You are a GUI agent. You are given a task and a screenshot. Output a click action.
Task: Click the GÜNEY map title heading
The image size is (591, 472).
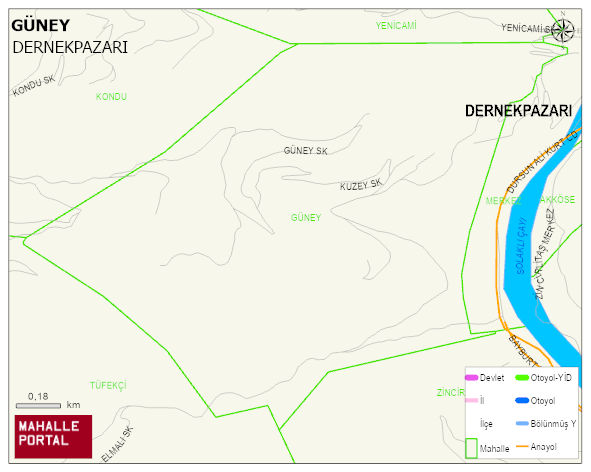pos(40,26)
